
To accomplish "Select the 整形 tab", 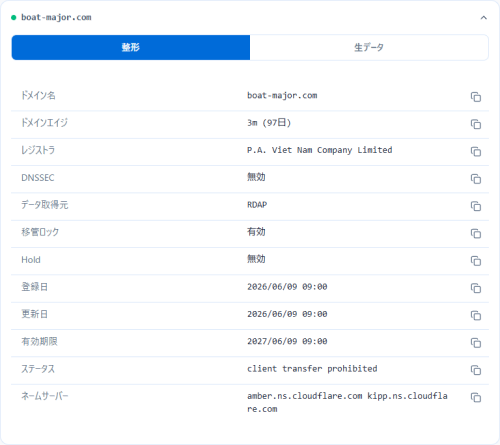I will [131, 47].
